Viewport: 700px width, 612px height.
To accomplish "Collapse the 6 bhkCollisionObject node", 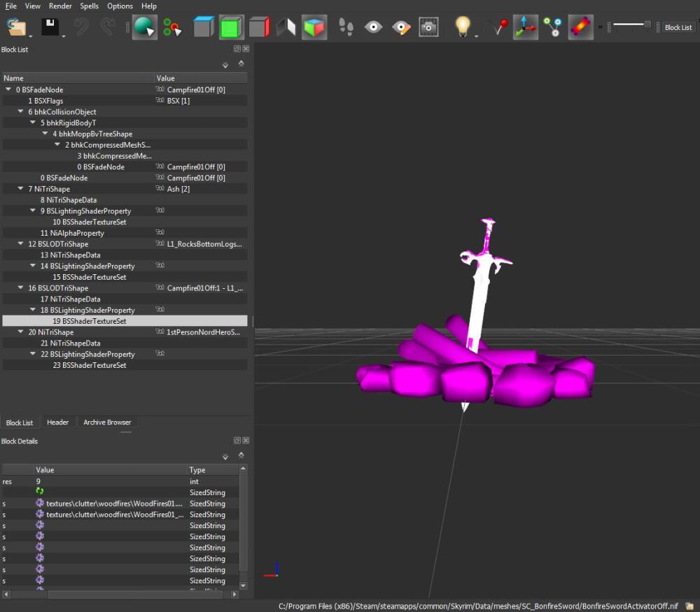I will pyautogui.click(x=20, y=111).
